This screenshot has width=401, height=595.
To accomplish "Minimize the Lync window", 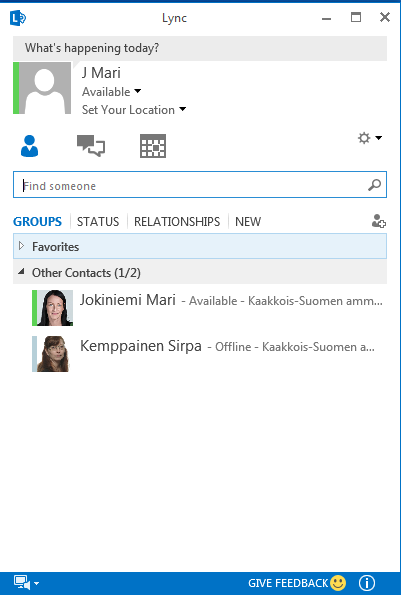I will click(326, 18).
